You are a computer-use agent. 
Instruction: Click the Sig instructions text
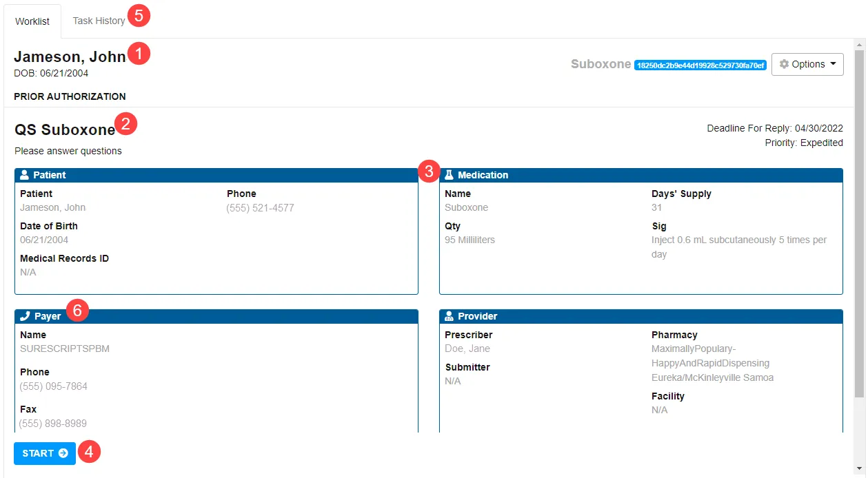[x=739, y=247]
